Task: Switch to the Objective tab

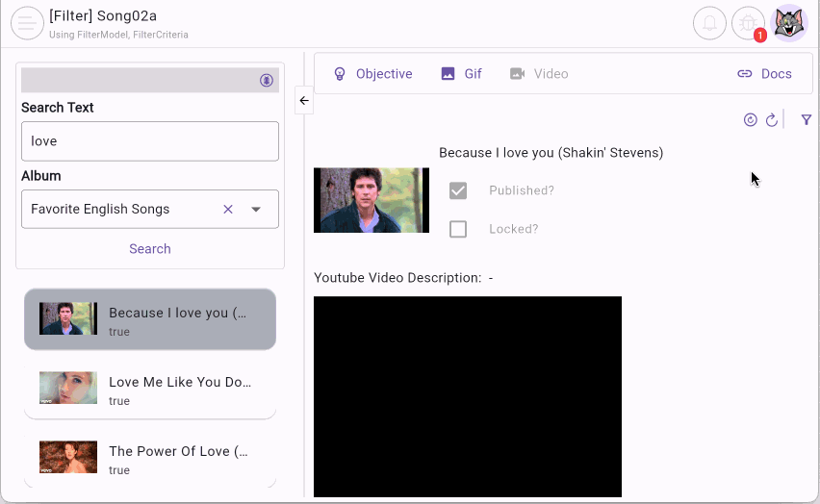Action: [372, 74]
